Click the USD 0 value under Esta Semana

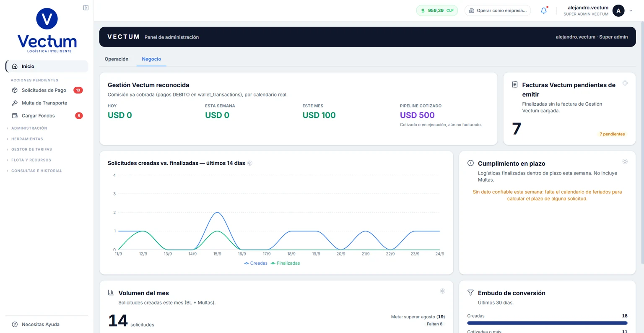pos(217,115)
